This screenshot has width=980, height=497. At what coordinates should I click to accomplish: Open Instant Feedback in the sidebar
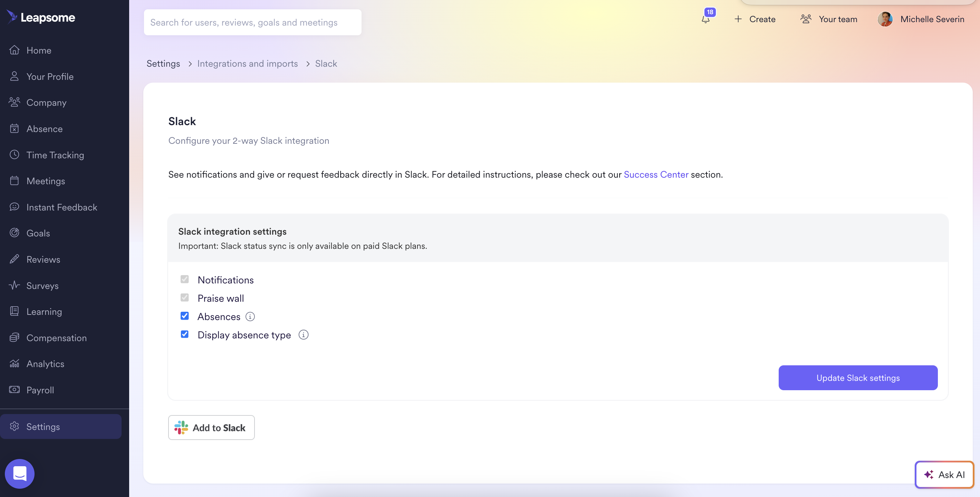click(x=61, y=207)
